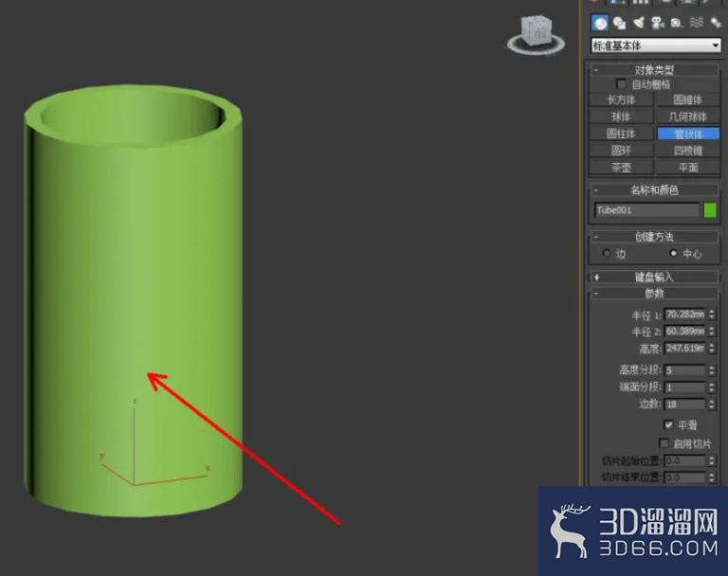728x576 pixels.
Task: Expand the 键盘输入 rollout
Action: click(654, 277)
